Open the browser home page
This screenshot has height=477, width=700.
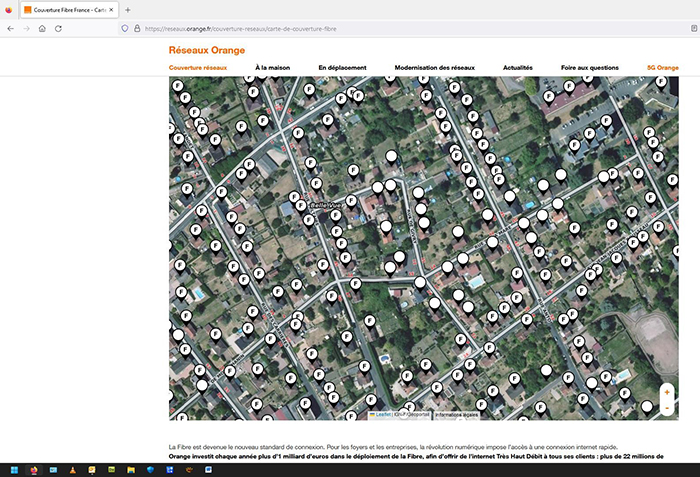42,29
